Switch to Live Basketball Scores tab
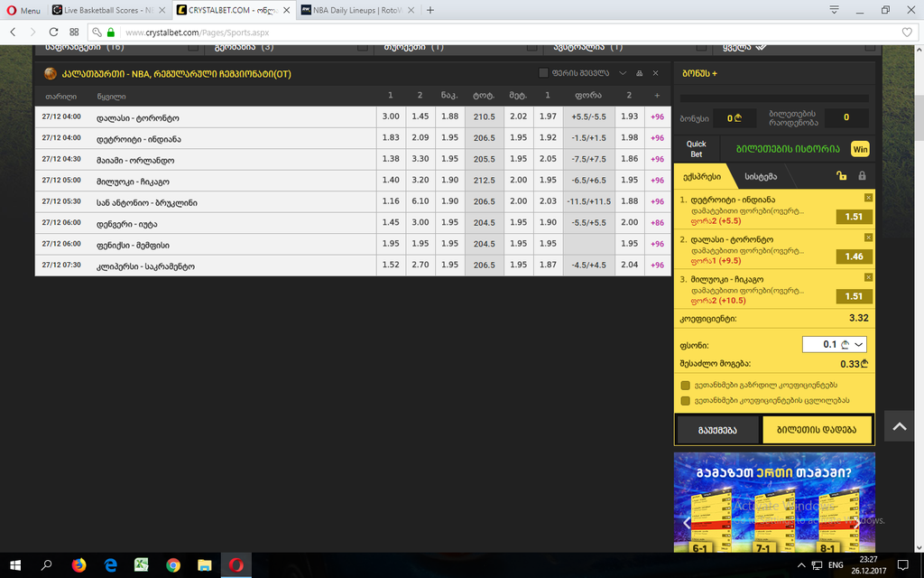924x578 pixels. coord(108,10)
